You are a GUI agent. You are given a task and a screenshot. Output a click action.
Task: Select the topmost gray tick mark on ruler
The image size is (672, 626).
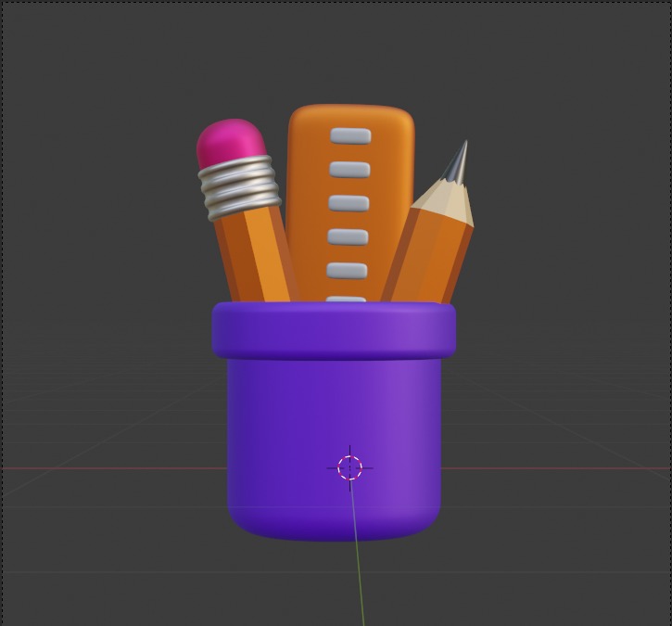click(350, 136)
